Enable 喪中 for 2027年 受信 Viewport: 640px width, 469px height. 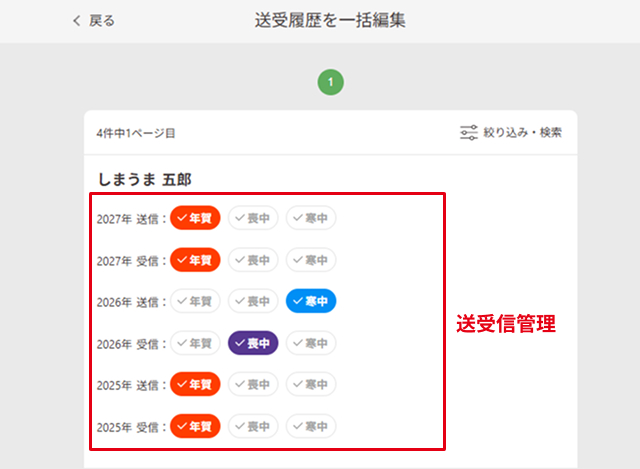click(x=253, y=260)
